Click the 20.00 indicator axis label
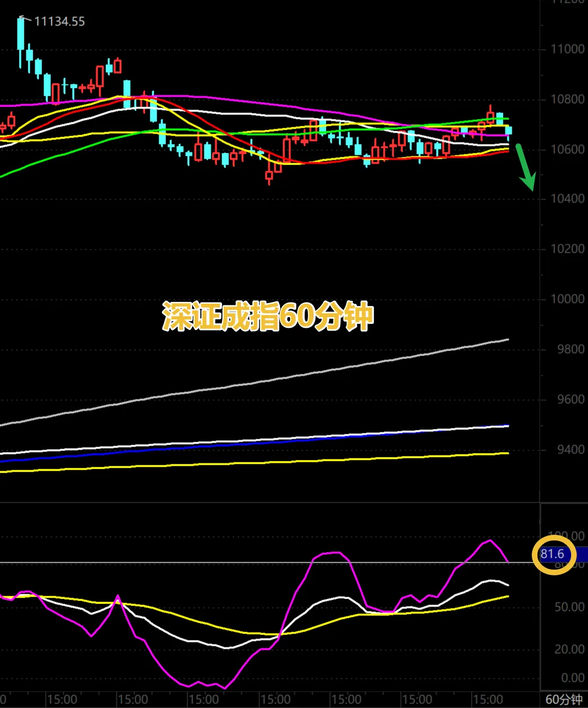588x708 pixels. pos(569,650)
